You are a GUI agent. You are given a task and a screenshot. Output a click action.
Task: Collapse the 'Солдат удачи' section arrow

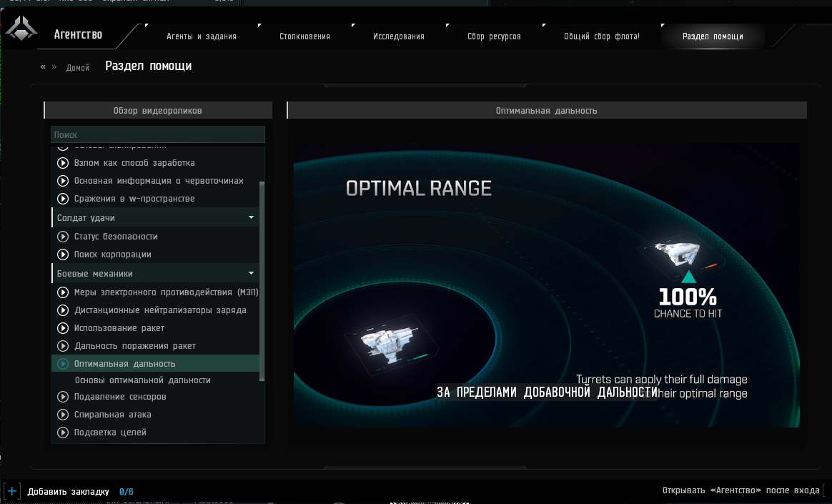pos(251,217)
